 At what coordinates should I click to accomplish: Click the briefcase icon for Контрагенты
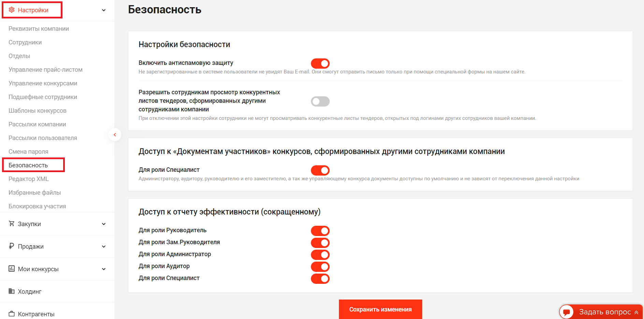coord(12,314)
